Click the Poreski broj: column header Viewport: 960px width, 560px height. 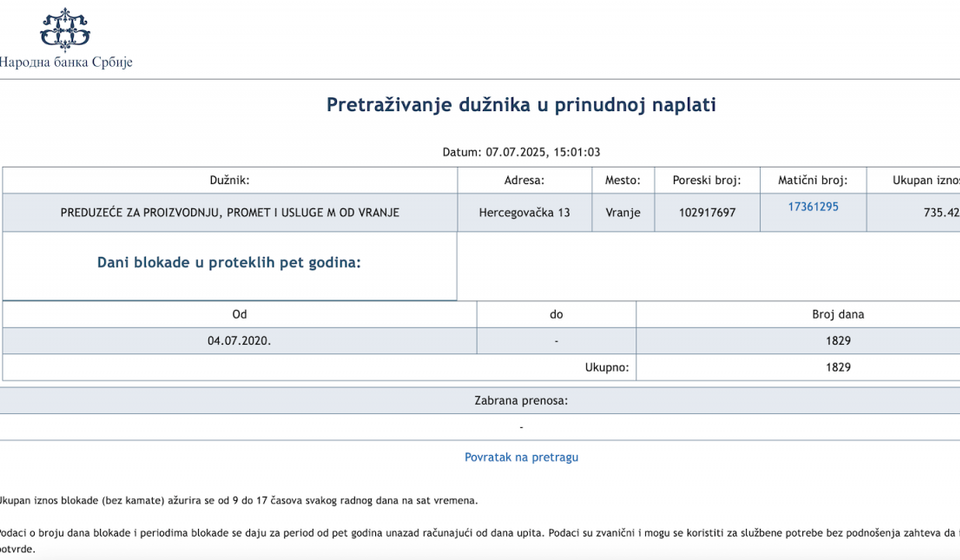point(707,181)
